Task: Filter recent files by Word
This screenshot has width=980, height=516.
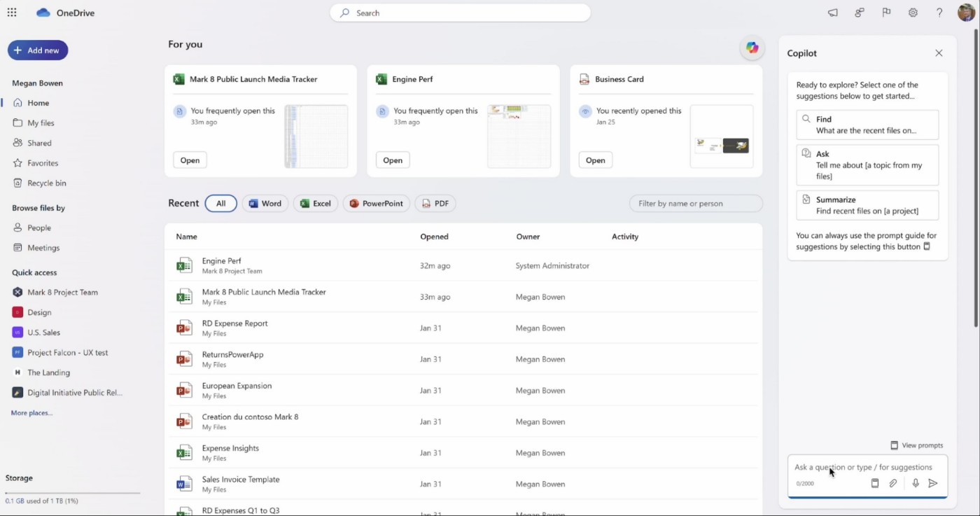Action: 265,204
